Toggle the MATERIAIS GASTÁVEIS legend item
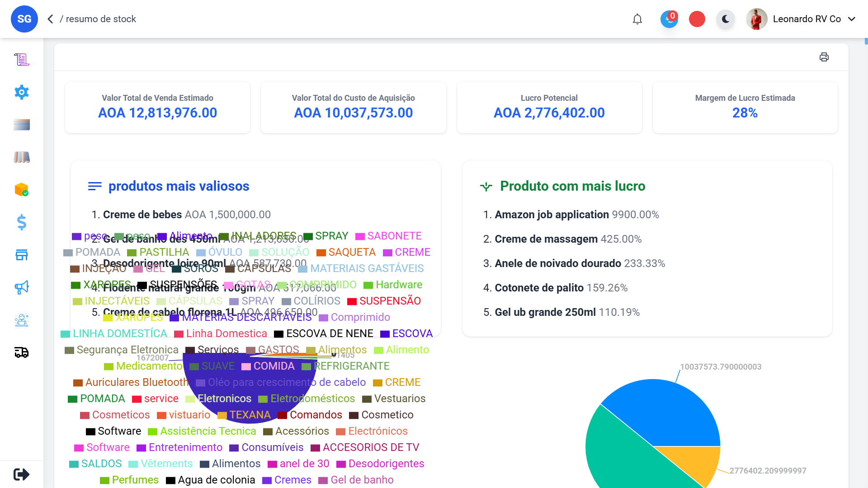868x488 pixels. (x=361, y=268)
